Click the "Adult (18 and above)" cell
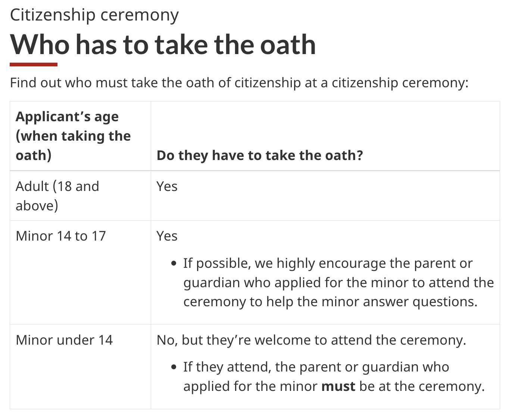Viewport: 512px width, 420px height. (x=57, y=195)
